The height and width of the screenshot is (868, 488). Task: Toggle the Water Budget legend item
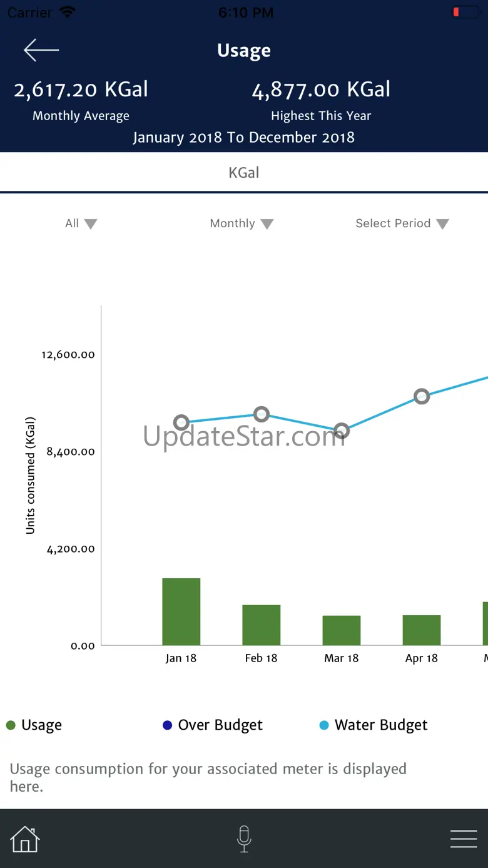(x=374, y=725)
